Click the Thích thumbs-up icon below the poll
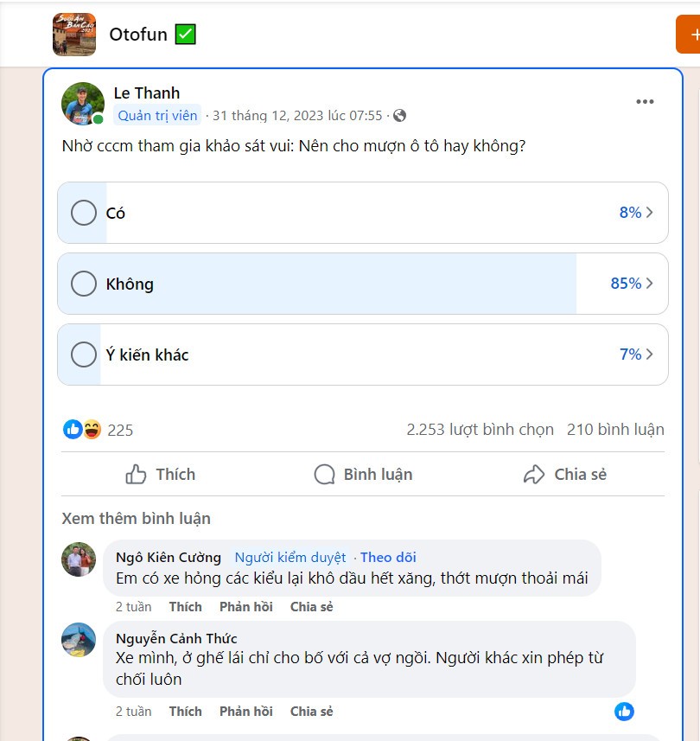700x741 pixels. coord(137,474)
